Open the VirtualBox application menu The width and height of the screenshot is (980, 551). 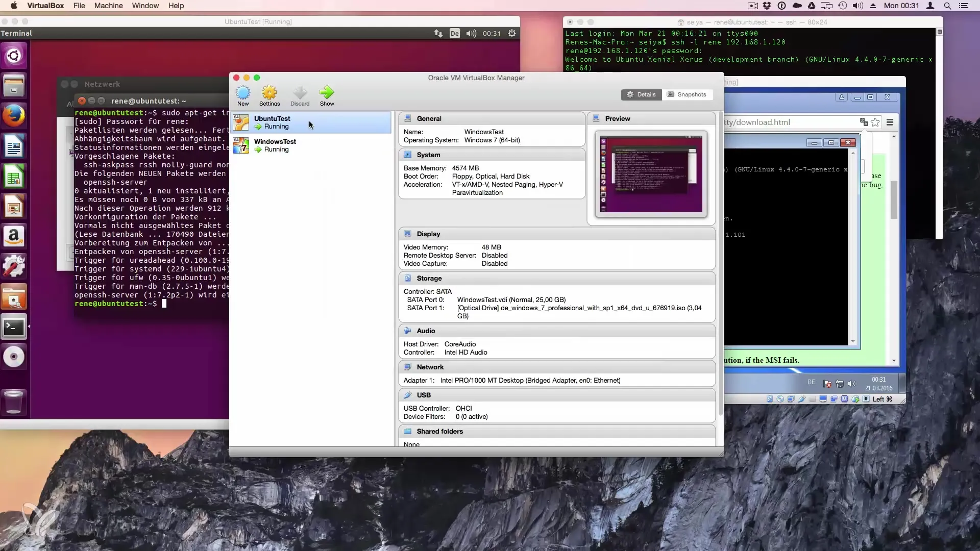click(45, 6)
